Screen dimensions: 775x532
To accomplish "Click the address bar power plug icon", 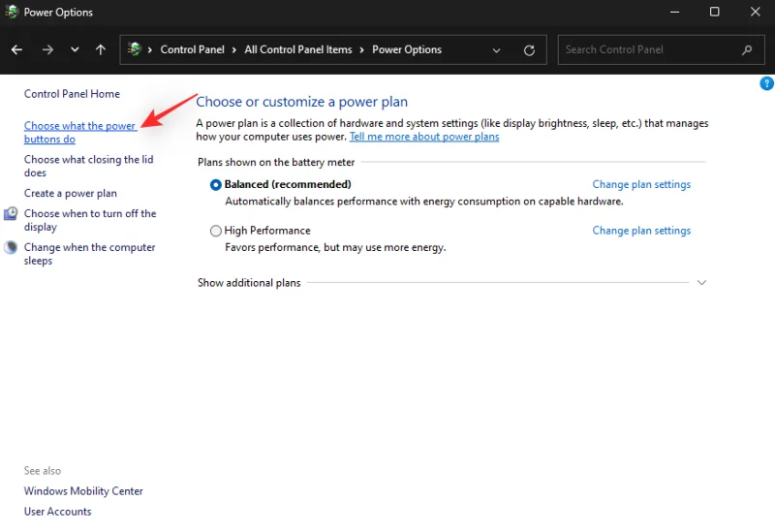I will (135, 49).
